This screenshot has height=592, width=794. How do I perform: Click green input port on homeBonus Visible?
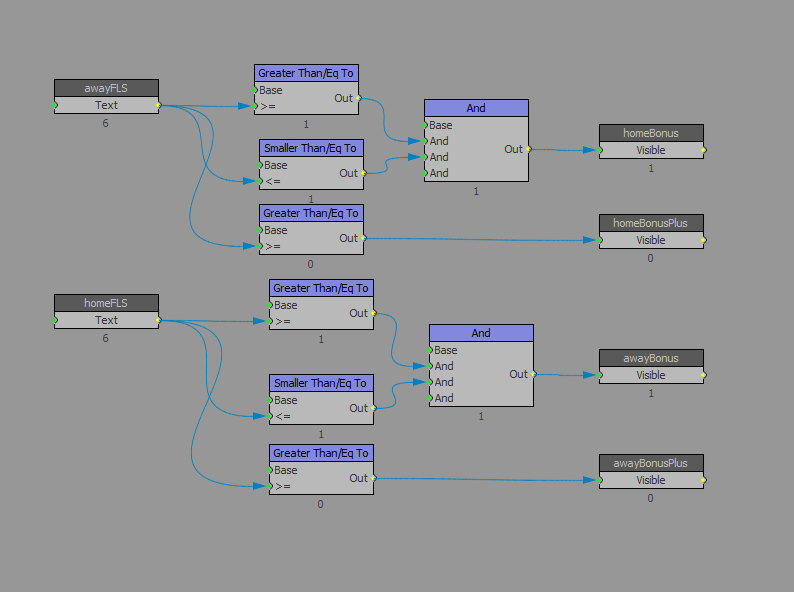[600, 150]
